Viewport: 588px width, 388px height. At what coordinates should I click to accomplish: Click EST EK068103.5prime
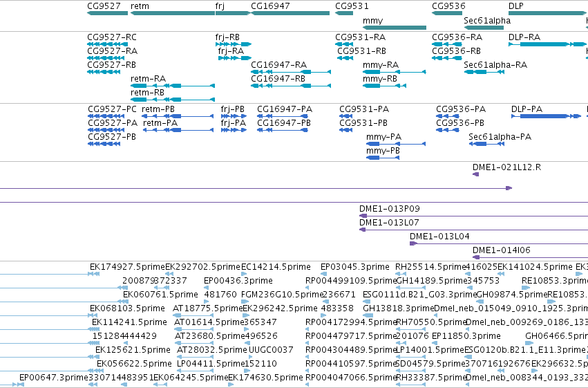point(127,308)
